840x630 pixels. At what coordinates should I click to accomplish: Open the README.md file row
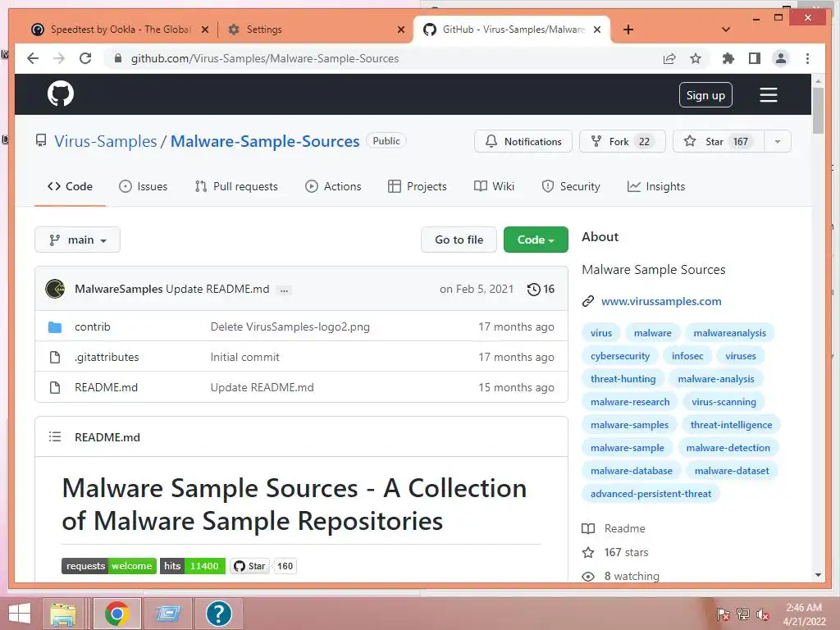[x=301, y=387]
